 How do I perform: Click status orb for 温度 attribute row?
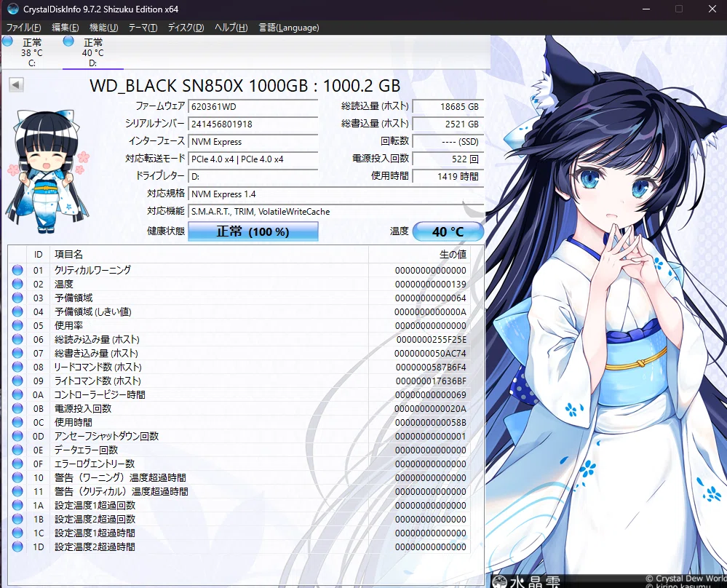(x=17, y=284)
